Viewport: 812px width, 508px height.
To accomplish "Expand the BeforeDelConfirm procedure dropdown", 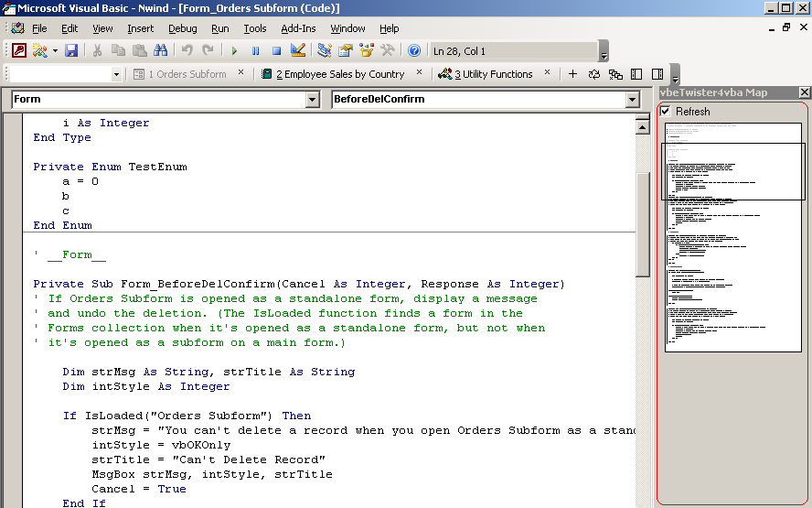I will pyautogui.click(x=632, y=99).
